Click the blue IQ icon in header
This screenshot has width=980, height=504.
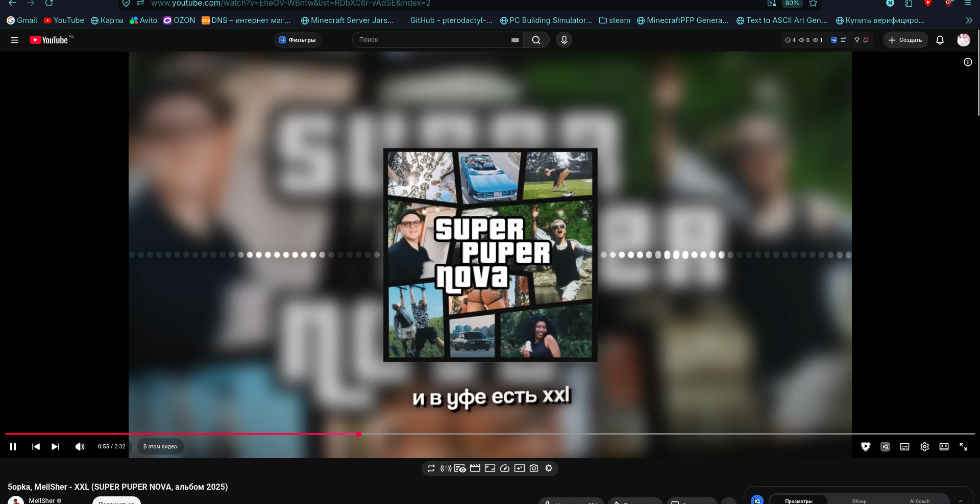coord(834,40)
